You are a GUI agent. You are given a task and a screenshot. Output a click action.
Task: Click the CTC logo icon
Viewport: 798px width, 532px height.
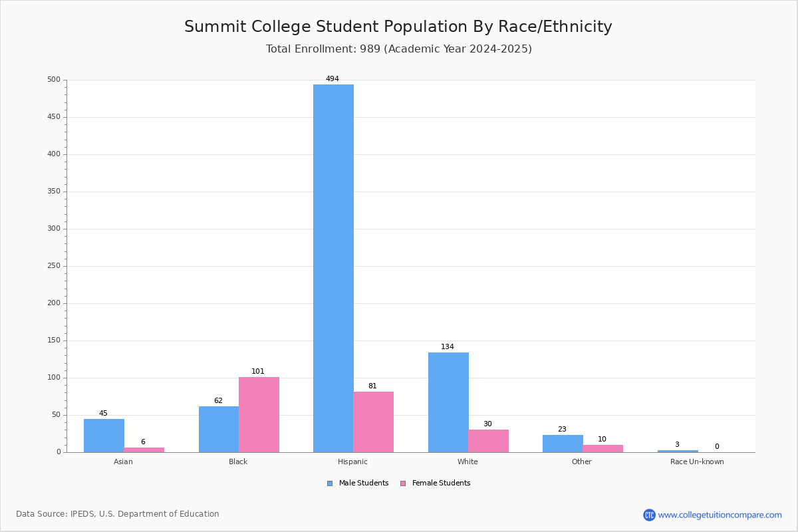[649, 515]
